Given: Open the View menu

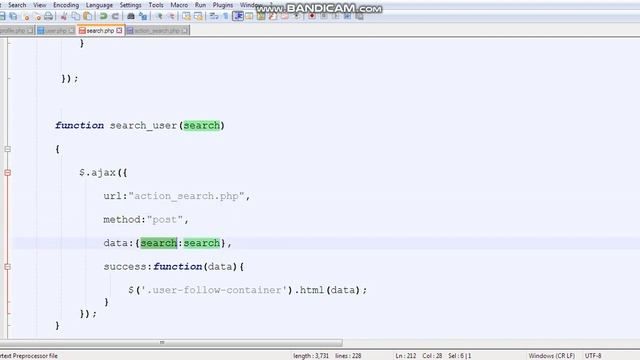Looking at the screenshot, I should 40,5.
